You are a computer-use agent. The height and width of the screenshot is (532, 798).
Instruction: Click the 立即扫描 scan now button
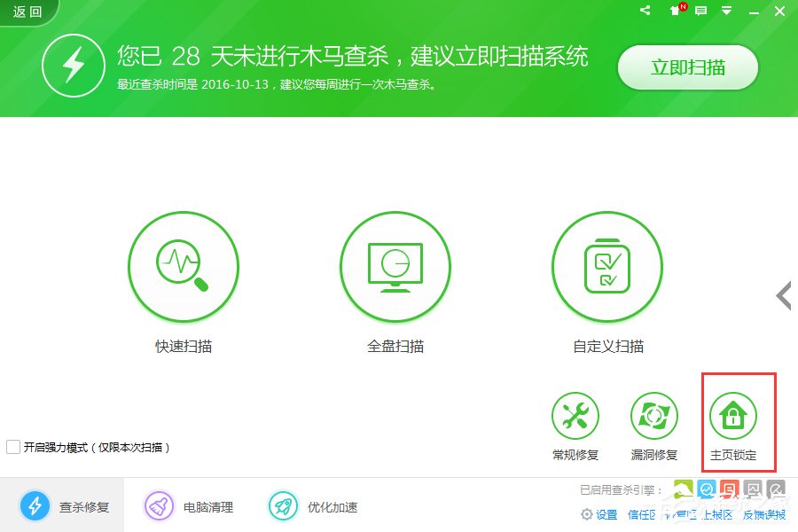[687, 67]
